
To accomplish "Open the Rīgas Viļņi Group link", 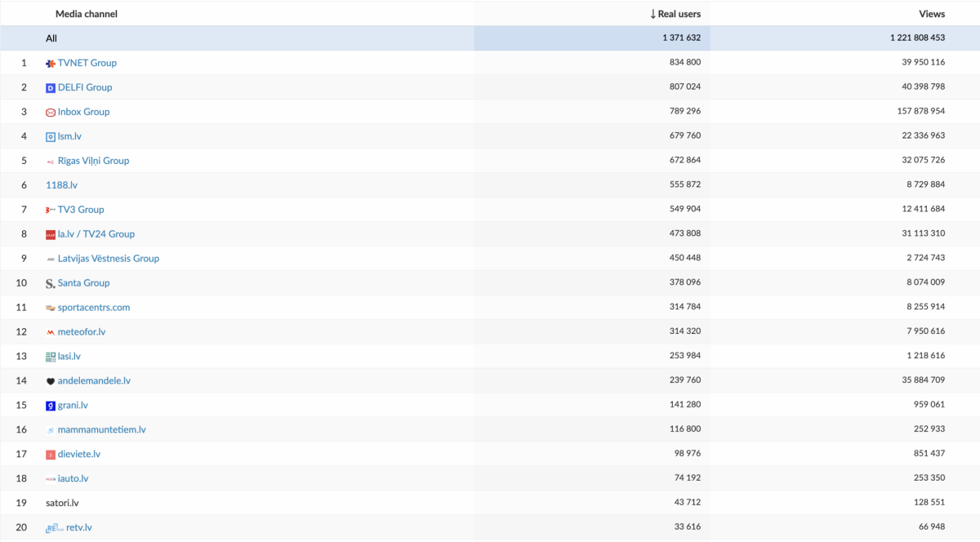I will click(x=93, y=161).
